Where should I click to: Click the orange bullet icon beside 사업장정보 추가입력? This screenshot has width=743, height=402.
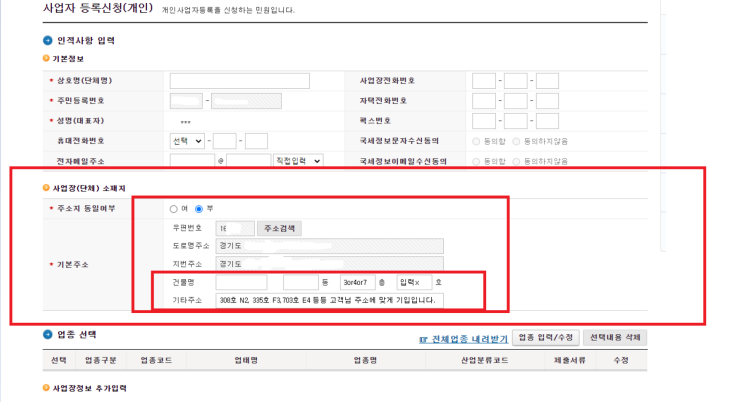coord(46,388)
